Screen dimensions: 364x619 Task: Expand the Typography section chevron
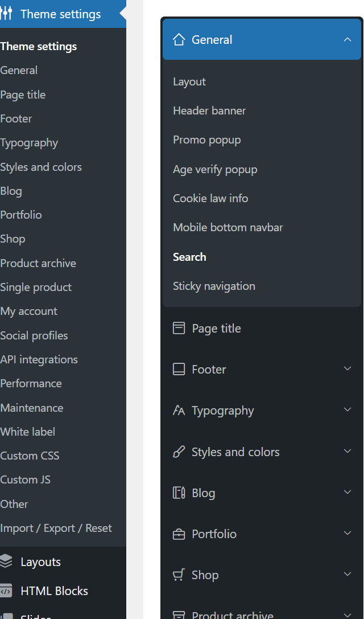[x=348, y=410]
